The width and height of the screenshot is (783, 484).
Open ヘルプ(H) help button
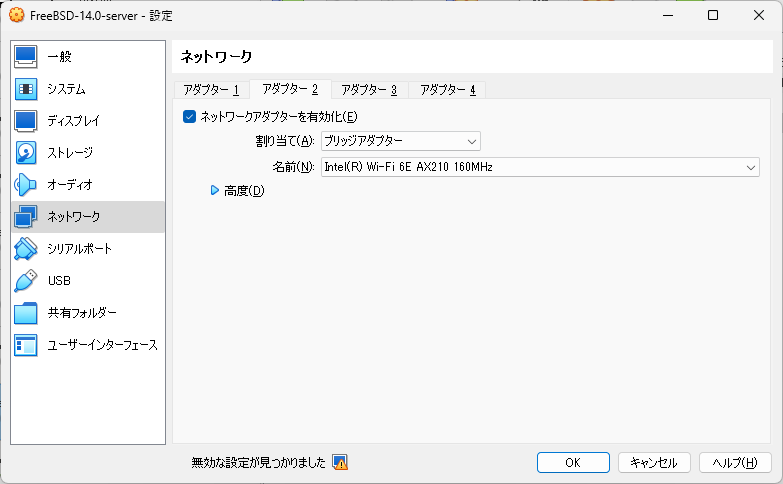tap(735, 463)
